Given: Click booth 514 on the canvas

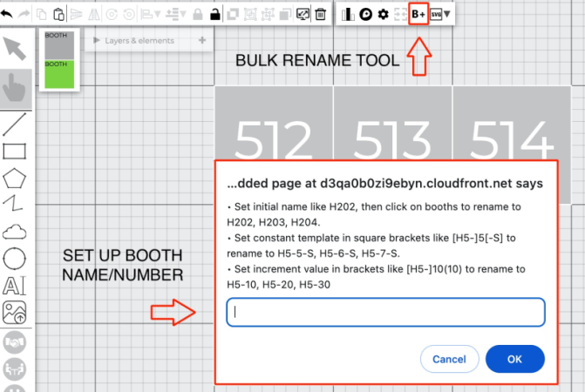Looking at the screenshot, I should click(x=512, y=124).
